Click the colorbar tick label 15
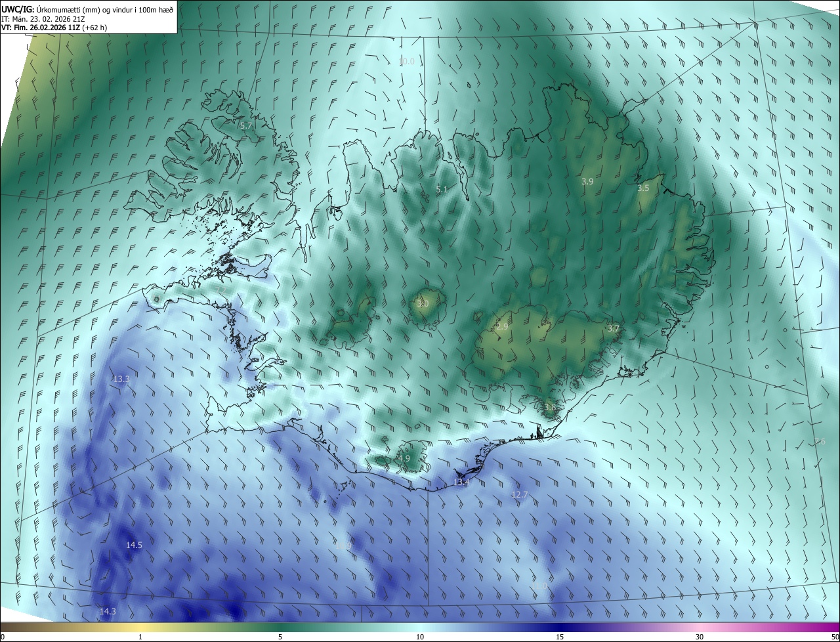Screen dimensions: 840x642 (560, 637)
